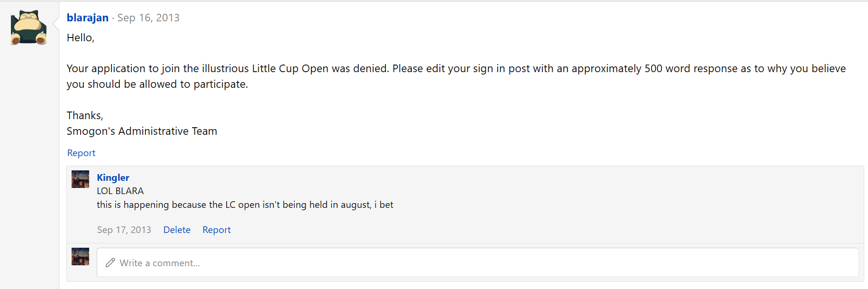Viewport: 868px width, 289px height.
Task: Click the 'Thanks,' closing line
Action: point(85,115)
